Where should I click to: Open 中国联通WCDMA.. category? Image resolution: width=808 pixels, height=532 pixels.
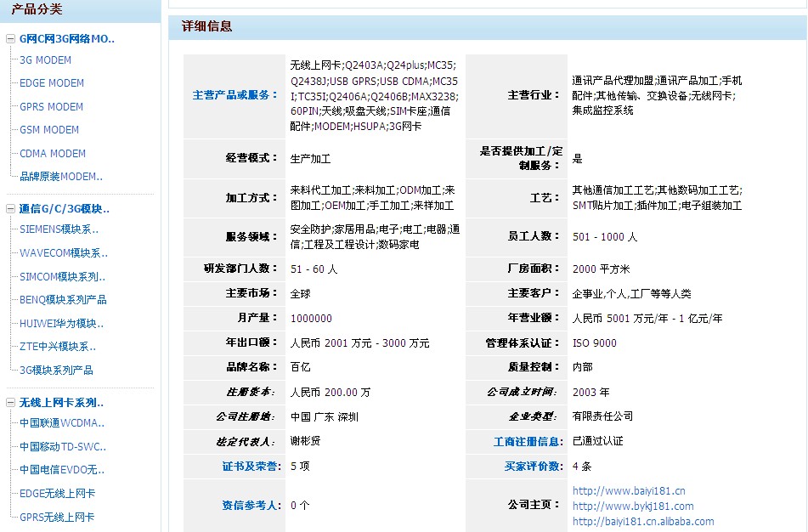[x=62, y=423]
